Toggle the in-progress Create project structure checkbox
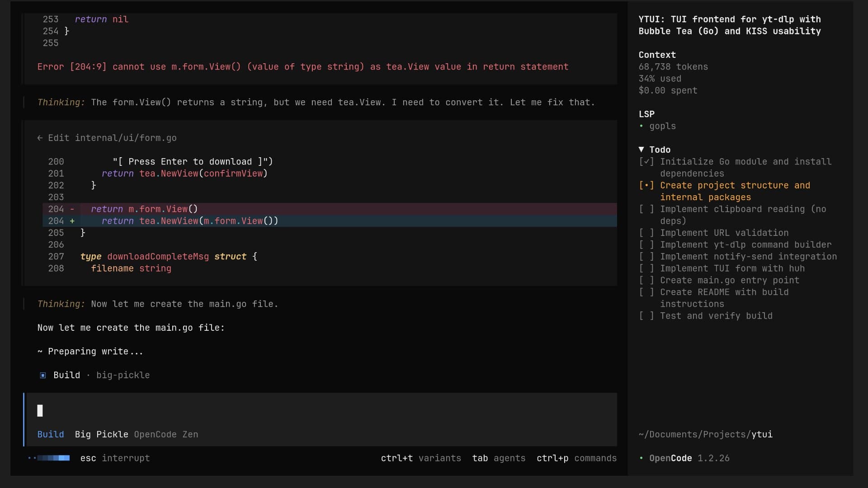868x488 pixels. (x=646, y=186)
